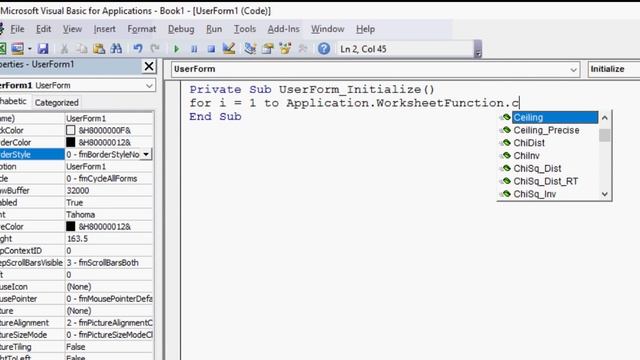
Task: Click the Paste clipboard icon
Action: 99,49
